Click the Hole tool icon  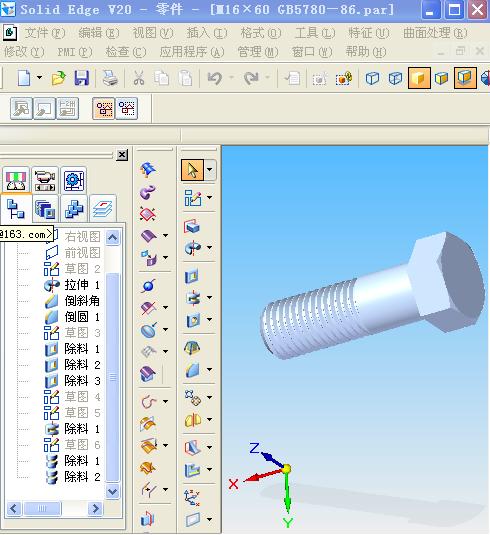(x=193, y=320)
